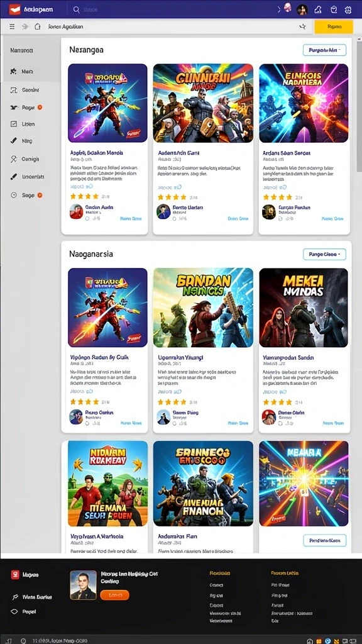The height and width of the screenshot is (644, 362).
Task: Open the dropdown button under the neon burst thumbnail
Action: click(324, 540)
